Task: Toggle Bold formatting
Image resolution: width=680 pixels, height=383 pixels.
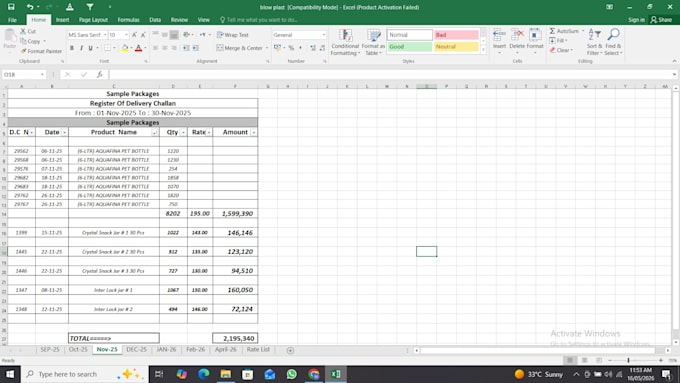Action: point(72,48)
